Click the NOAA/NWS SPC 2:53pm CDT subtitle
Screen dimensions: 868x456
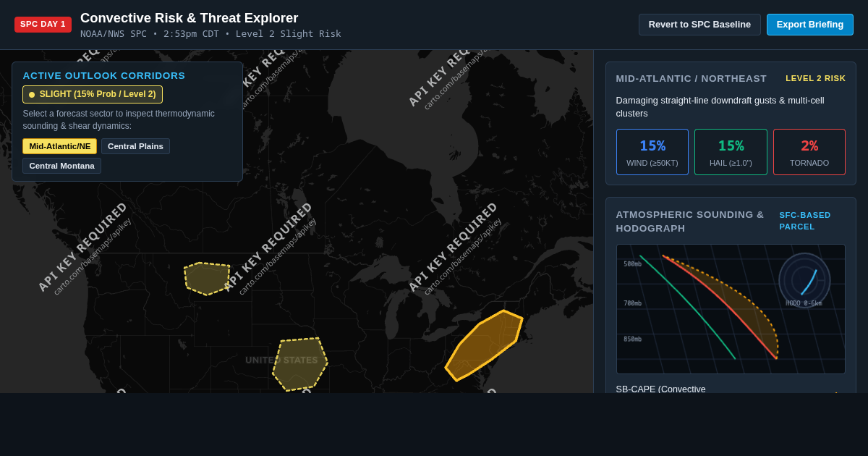(x=210, y=34)
